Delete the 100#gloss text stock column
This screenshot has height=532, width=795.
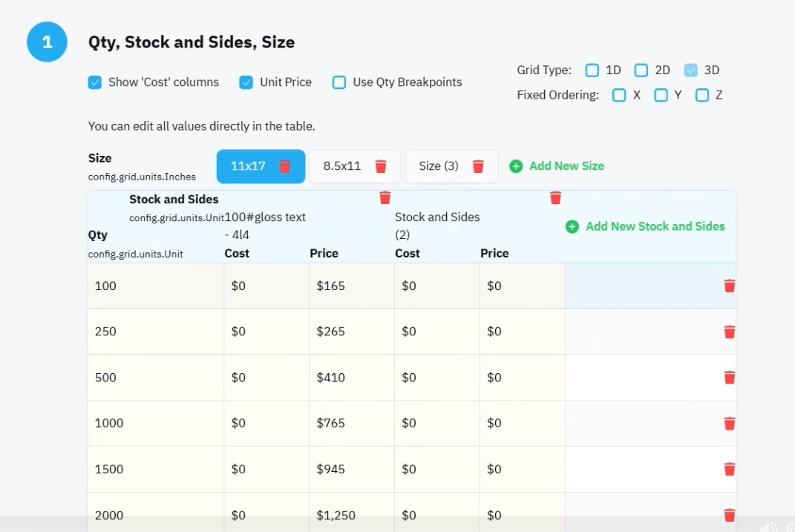coord(385,197)
